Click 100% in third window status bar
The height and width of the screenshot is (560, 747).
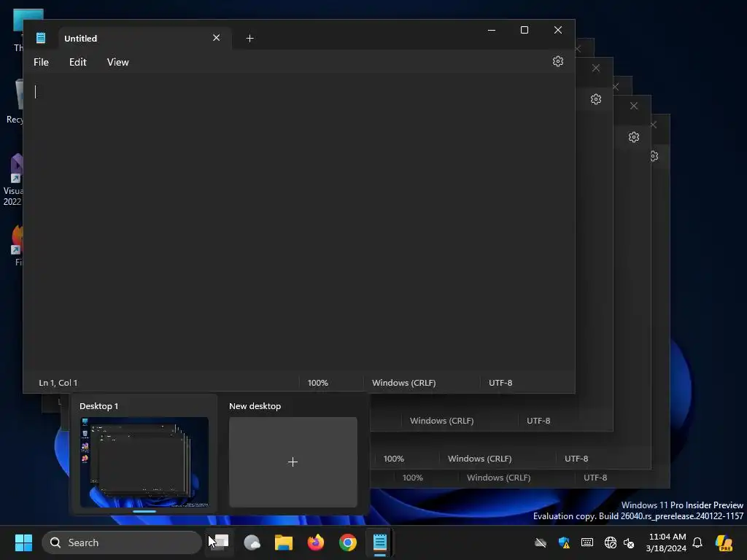point(393,459)
